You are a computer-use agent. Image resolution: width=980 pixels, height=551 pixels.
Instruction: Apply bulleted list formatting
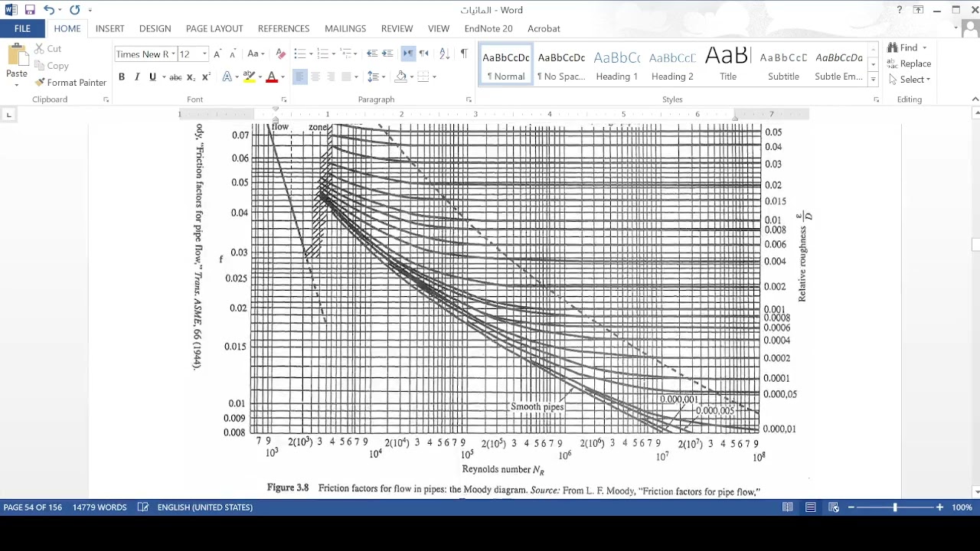[299, 54]
